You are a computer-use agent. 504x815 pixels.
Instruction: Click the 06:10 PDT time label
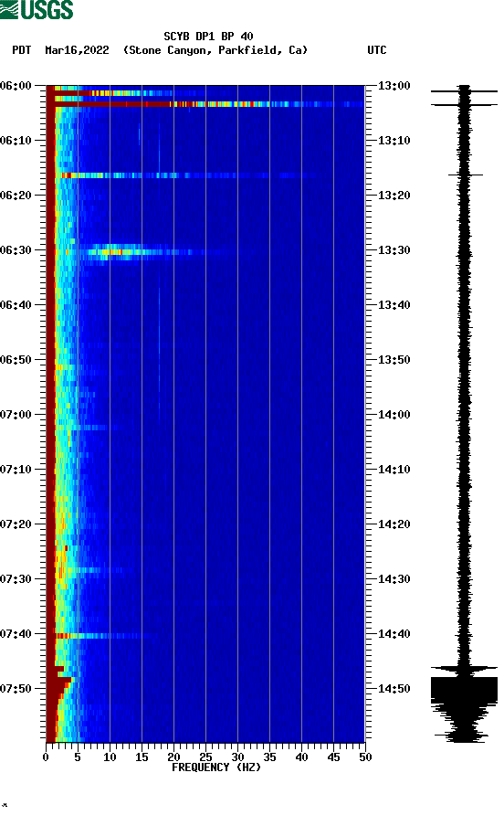[x=16, y=141]
